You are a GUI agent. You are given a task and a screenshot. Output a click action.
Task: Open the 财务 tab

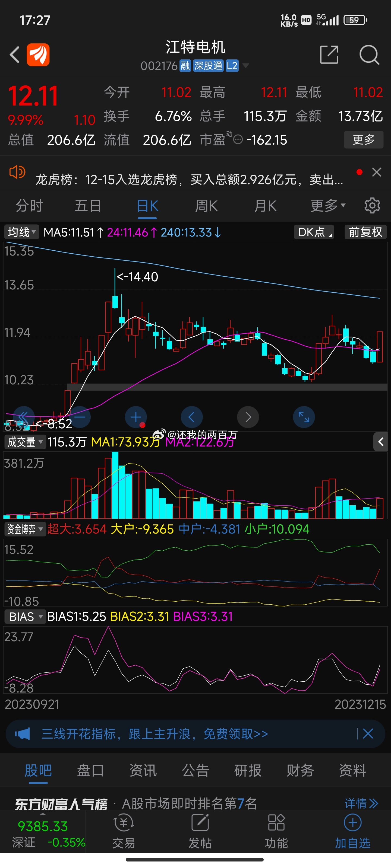[x=300, y=770]
